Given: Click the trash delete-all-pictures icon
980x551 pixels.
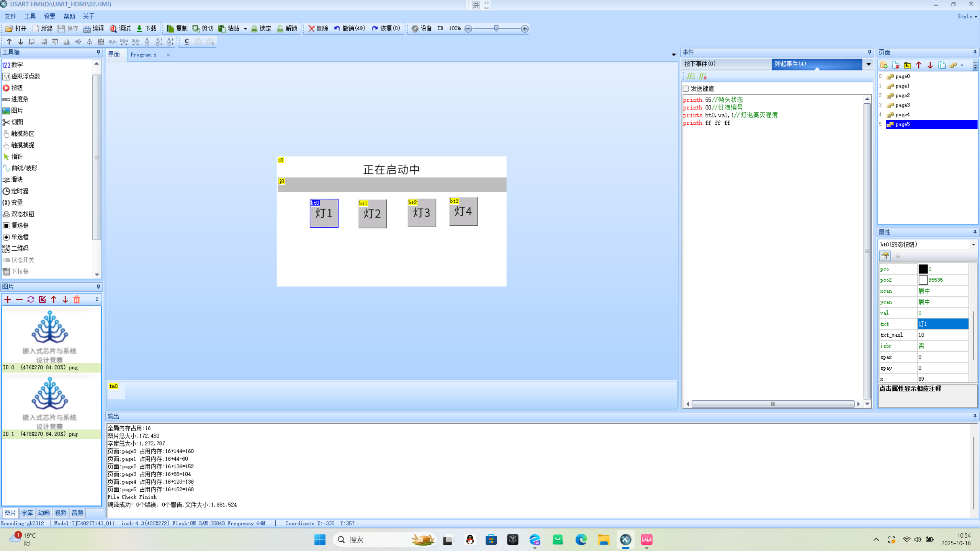Looking at the screenshot, I should 77,300.
